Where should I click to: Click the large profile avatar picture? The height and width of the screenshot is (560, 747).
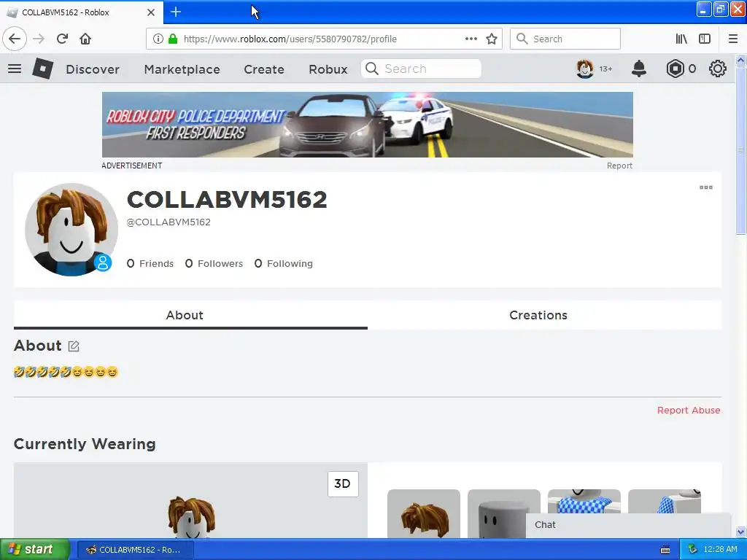[71, 230]
